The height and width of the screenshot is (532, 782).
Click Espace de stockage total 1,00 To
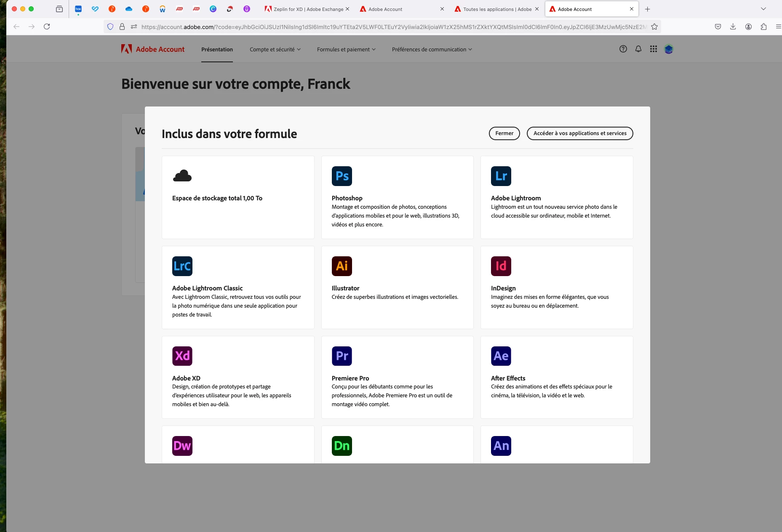tap(217, 198)
